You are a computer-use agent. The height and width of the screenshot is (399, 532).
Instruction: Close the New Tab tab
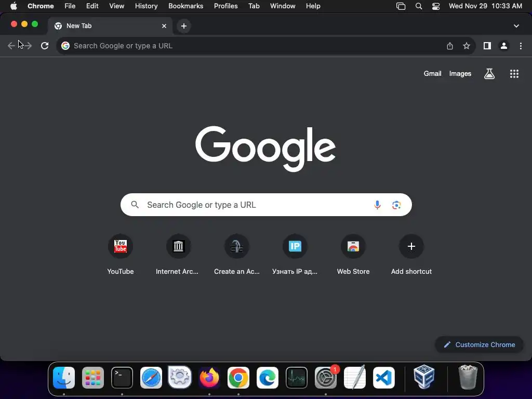click(164, 26)
